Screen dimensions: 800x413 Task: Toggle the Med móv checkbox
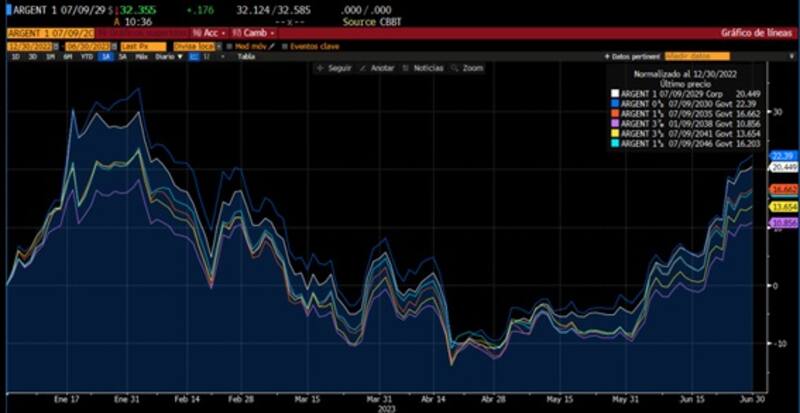[228, 46]
